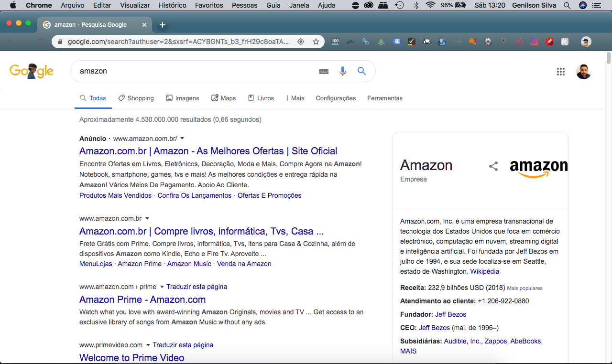Open the on-screen keyboard input tool
The image size is (612, 364).
coord(324,71)
